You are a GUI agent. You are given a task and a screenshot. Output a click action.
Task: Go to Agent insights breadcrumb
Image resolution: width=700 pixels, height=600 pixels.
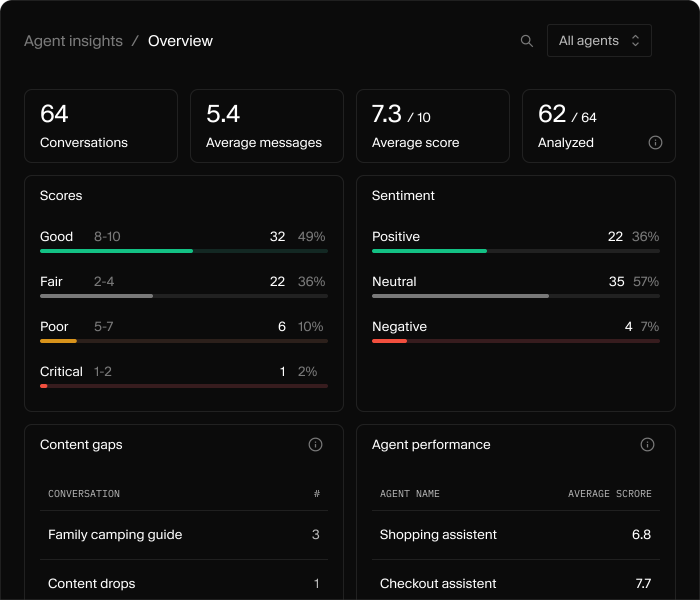click(73, 41)
